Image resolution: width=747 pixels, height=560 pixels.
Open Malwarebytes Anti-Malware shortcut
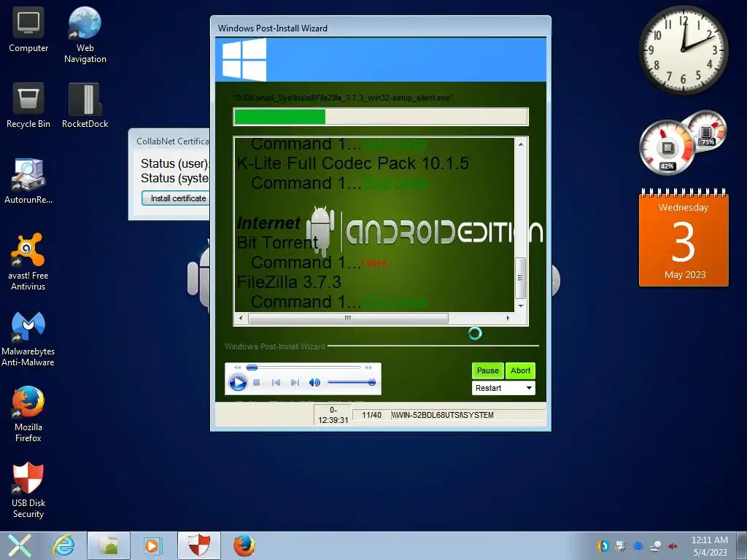28,338
